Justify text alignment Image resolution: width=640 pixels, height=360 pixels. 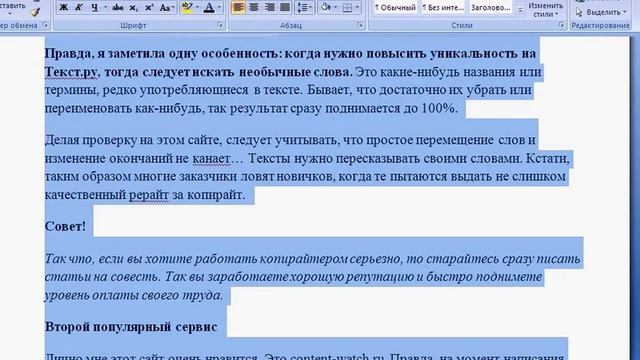tap(285, 7)
